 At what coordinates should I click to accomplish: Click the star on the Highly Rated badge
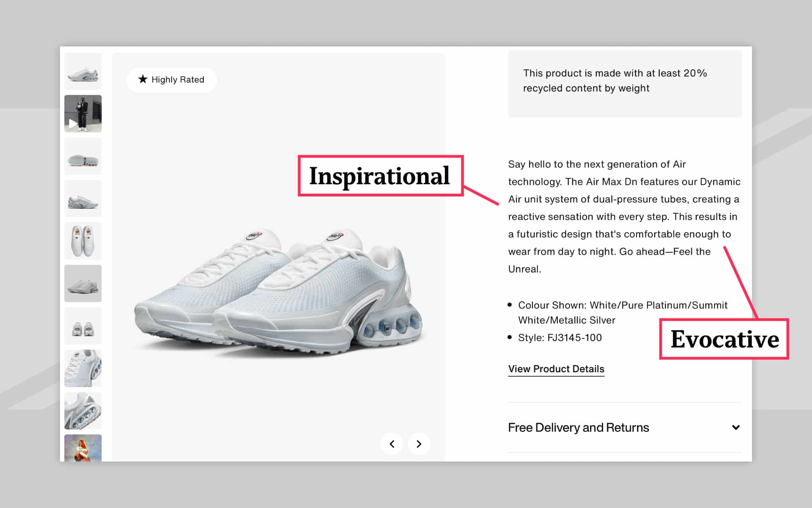click(143, 79)
